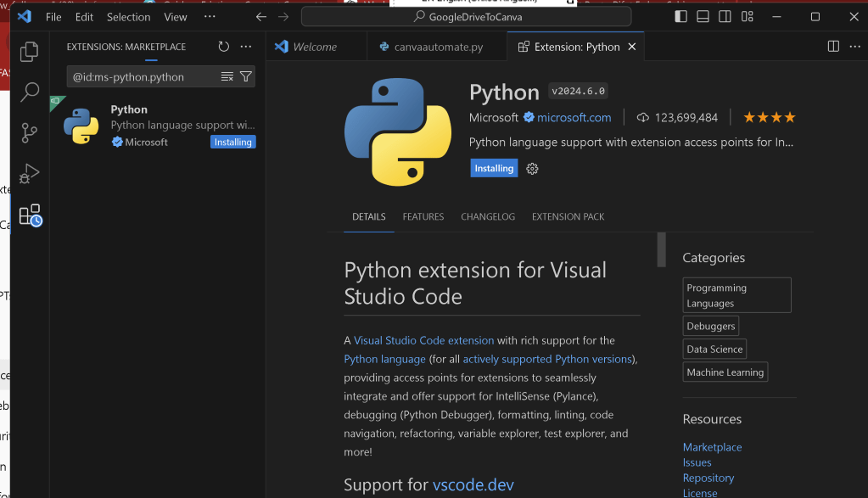Open the Python language link

[384, 359]
